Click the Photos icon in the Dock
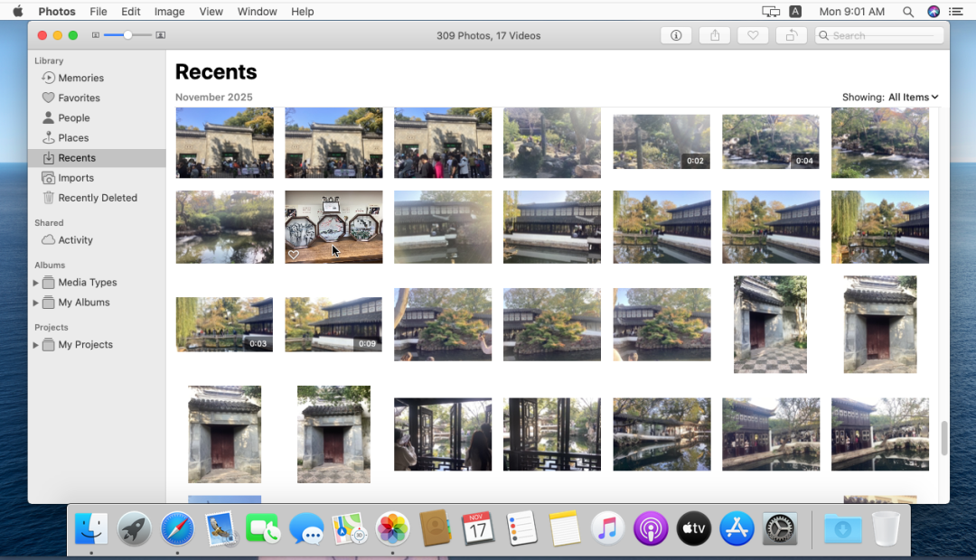This screenshot has height=560, width=976. click(393, 529)
